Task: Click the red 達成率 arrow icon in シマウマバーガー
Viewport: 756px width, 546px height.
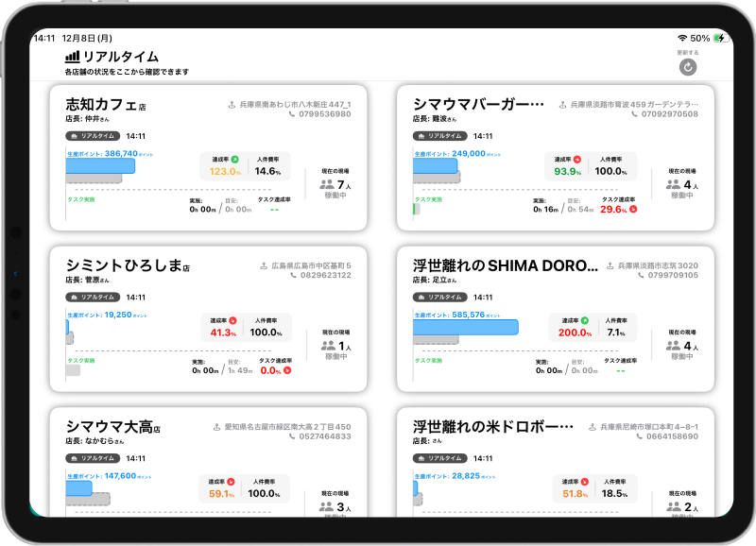Action: (x=576, y=160)
